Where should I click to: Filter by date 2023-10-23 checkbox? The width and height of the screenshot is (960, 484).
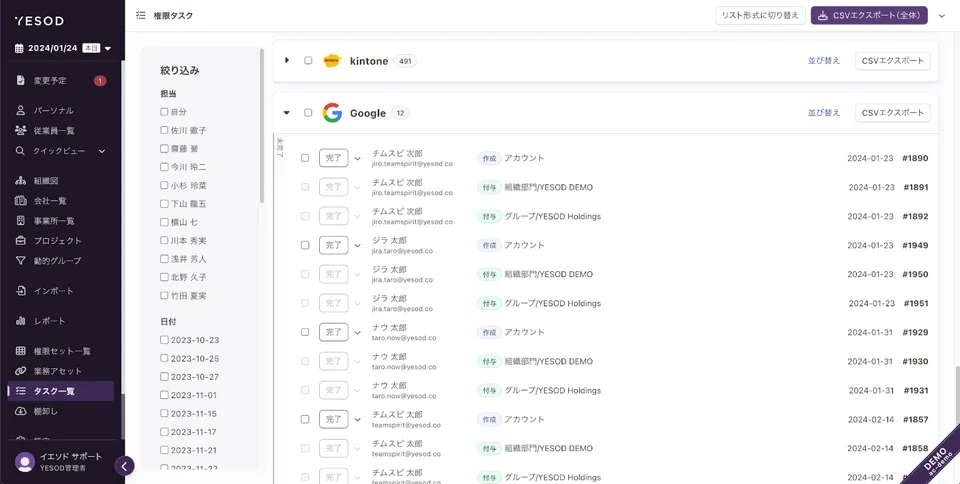[x=164, y=340]
